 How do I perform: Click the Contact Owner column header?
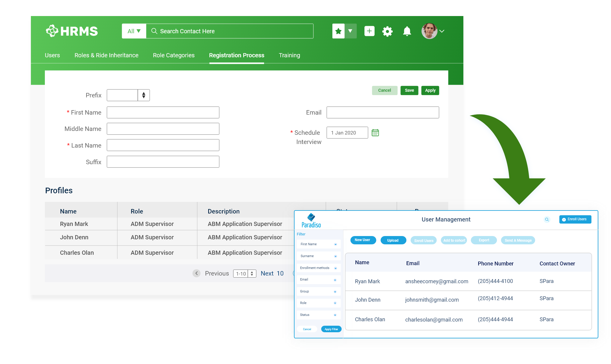pyautogui.click(x=557, y=263)
